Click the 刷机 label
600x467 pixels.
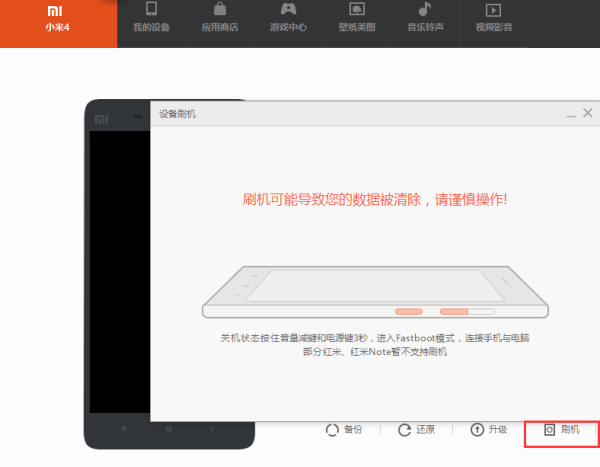570,429
